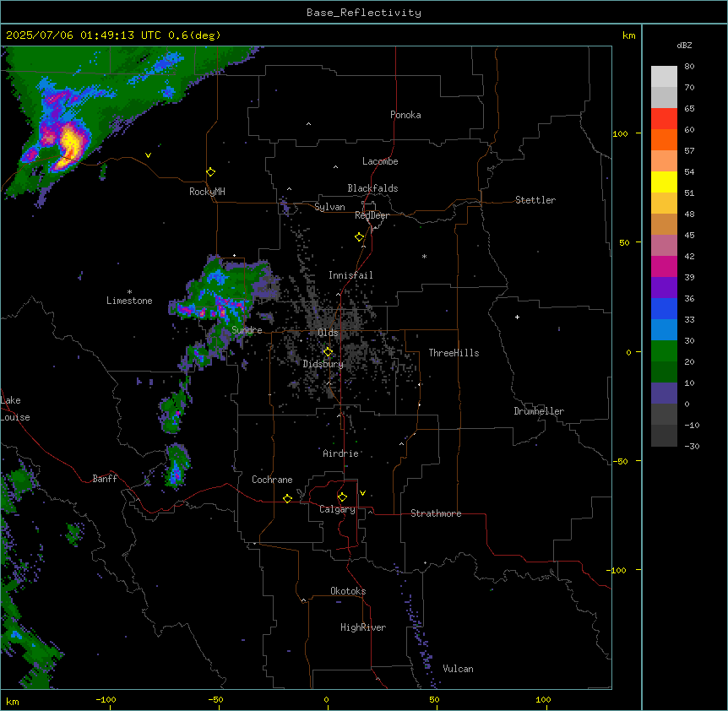Screen dimensions: 728x711
Task: Select the Limestone label
Action: 129,301
